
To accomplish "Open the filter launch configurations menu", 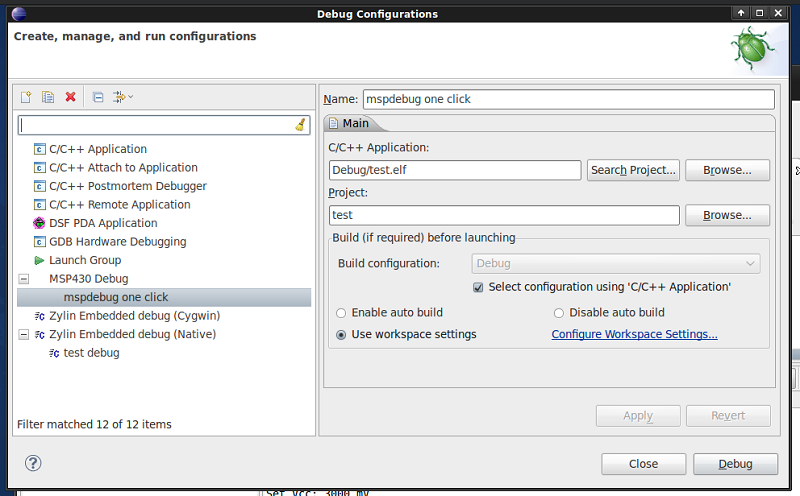I will [x=122, y=97].
